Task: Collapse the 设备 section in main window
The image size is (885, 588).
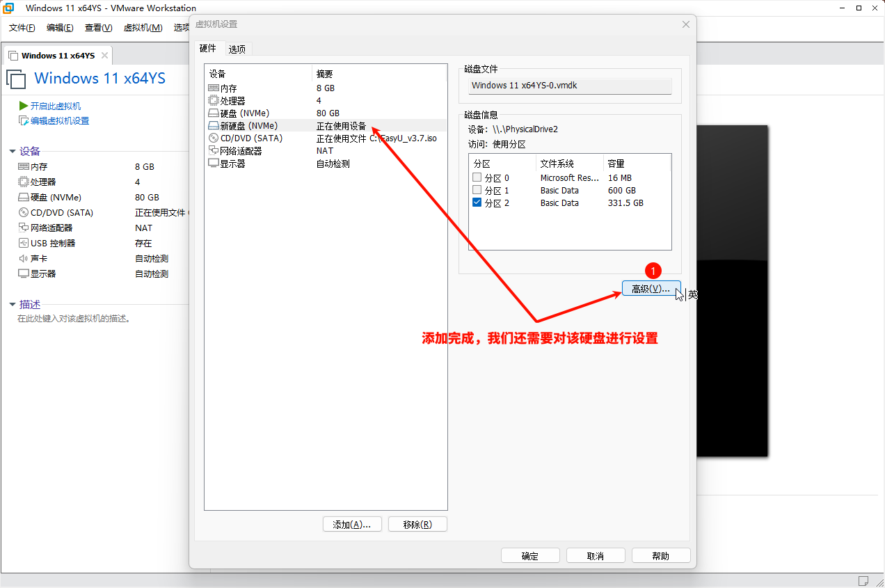Action: [13, 152]
